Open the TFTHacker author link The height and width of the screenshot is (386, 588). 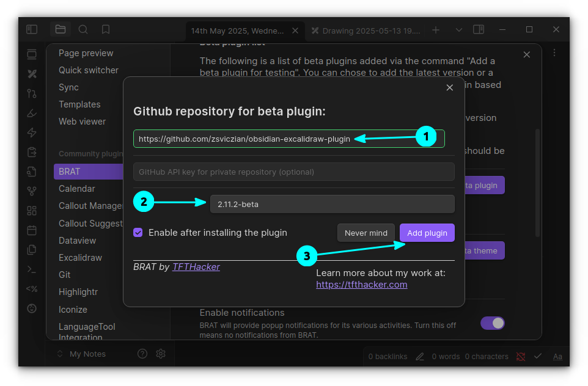coord(196,267)
